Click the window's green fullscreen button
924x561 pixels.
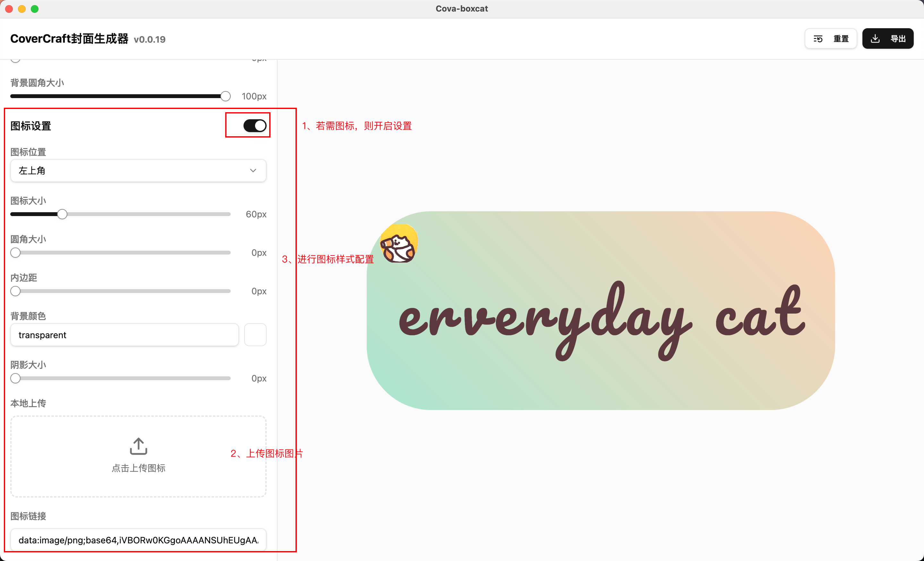[x=35, y=9]
